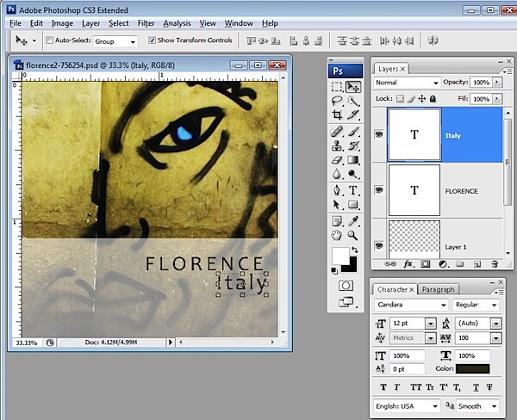Open the English: USA language dropdown
The height and width of the screenshot is (420, 517).
[x=407, y=406]
